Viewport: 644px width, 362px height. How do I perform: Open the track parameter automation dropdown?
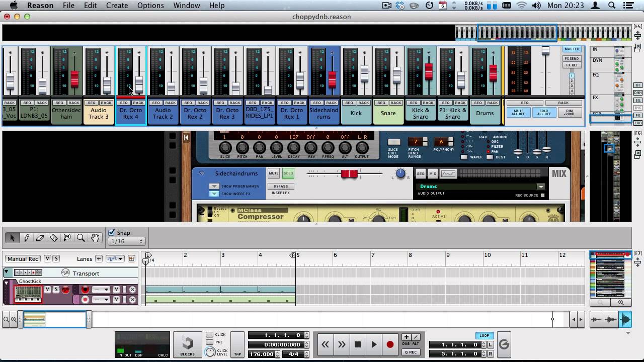(115, 259)
